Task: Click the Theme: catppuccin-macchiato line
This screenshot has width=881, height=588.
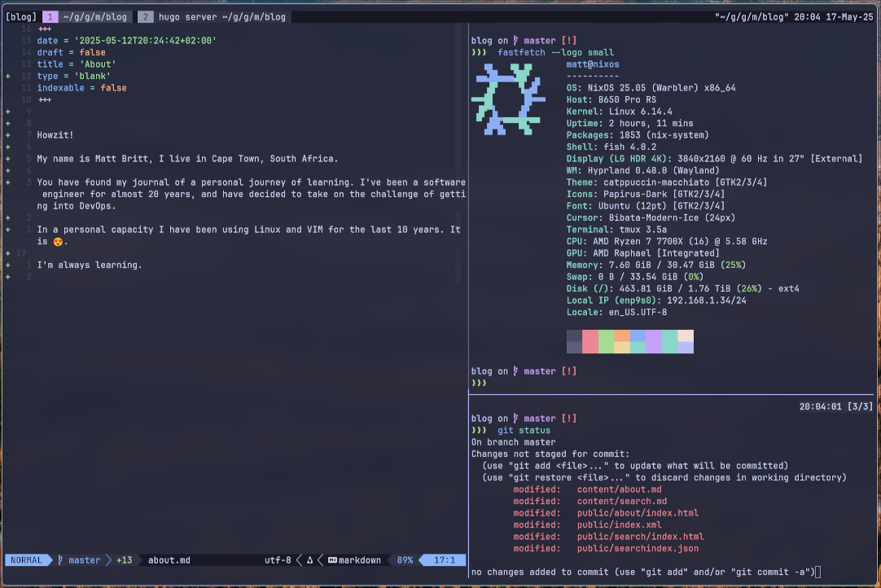Action: (667, 182)
